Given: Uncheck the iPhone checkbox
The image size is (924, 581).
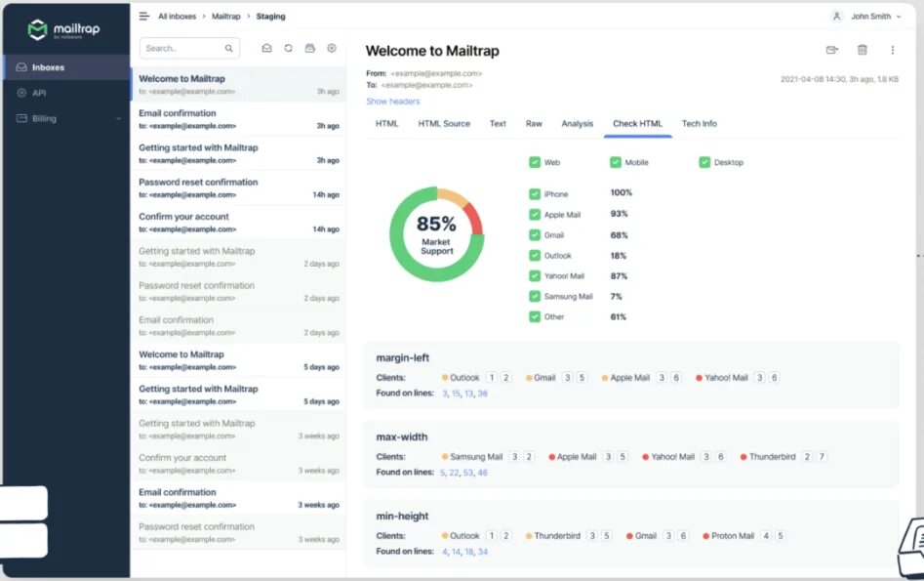Looking at the screenshot, I should 535,194.
